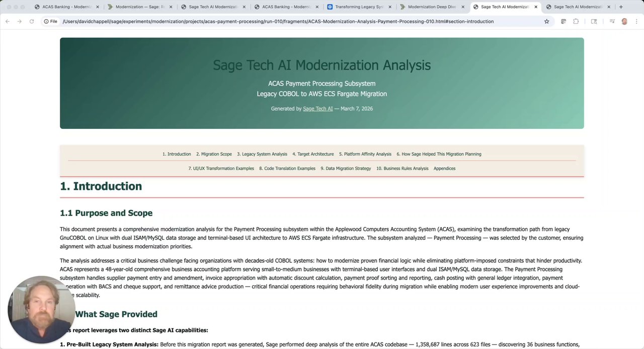Close the Modernization Deep Dive tab

[463, 7]
